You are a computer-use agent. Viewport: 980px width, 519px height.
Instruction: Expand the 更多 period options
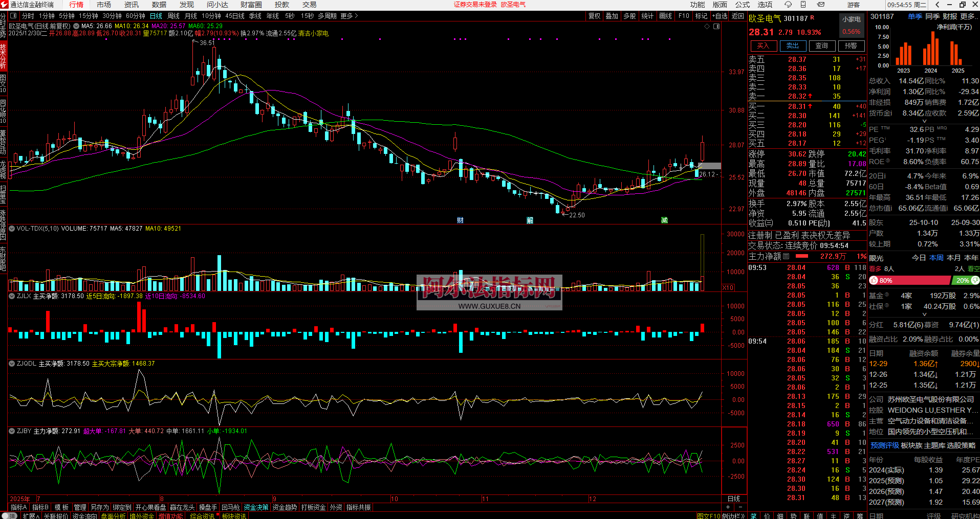pos(349,16)
